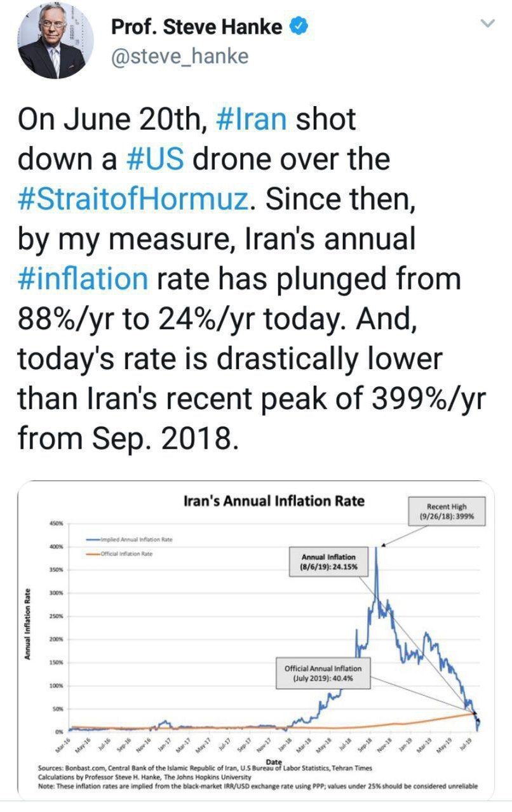The height and width of the screenshot is (812, 512).
Task: Click the blue Implied Annual Inflation legend line
Action: click(x=91, y=539)
